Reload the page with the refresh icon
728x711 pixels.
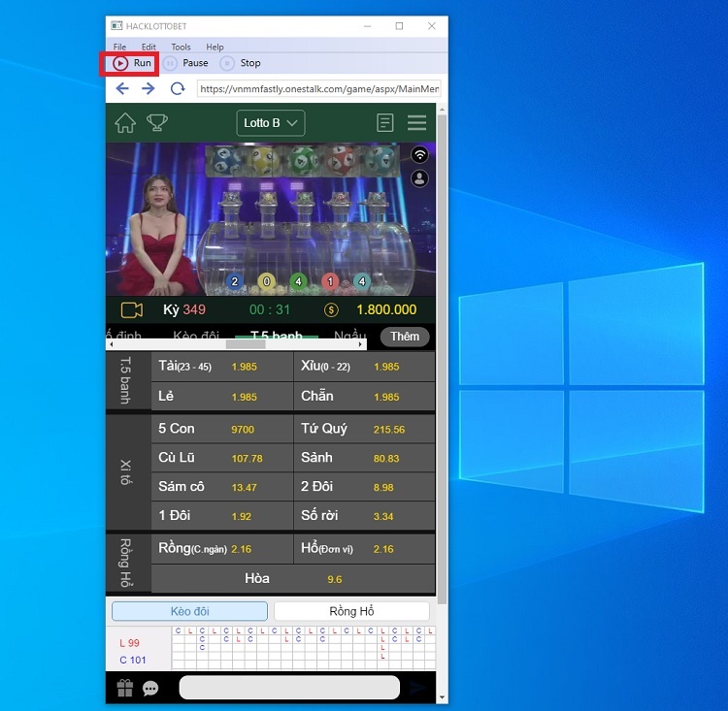[177, 88]
